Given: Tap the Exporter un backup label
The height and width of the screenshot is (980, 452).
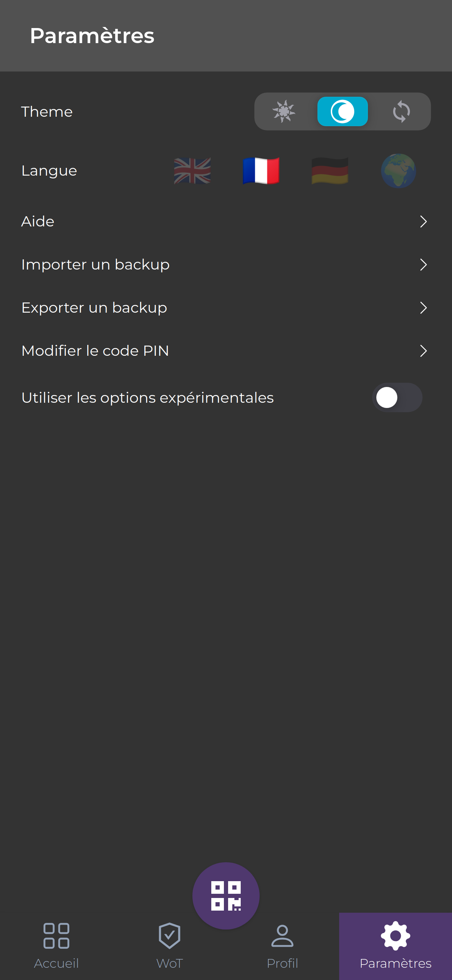Looking at the screenshot, I should 94,308.
